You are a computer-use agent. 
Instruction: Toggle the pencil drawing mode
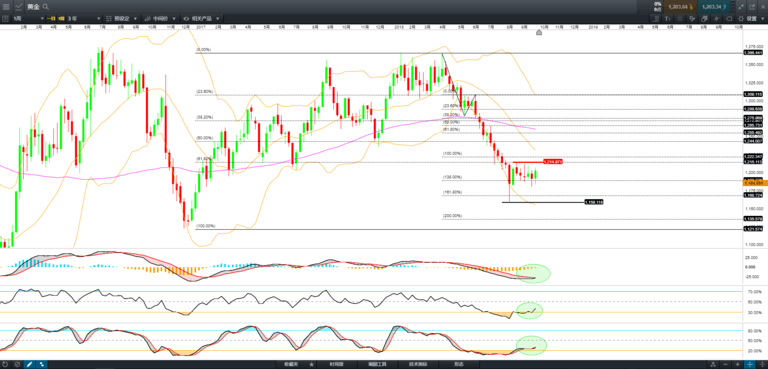point(29,365)
